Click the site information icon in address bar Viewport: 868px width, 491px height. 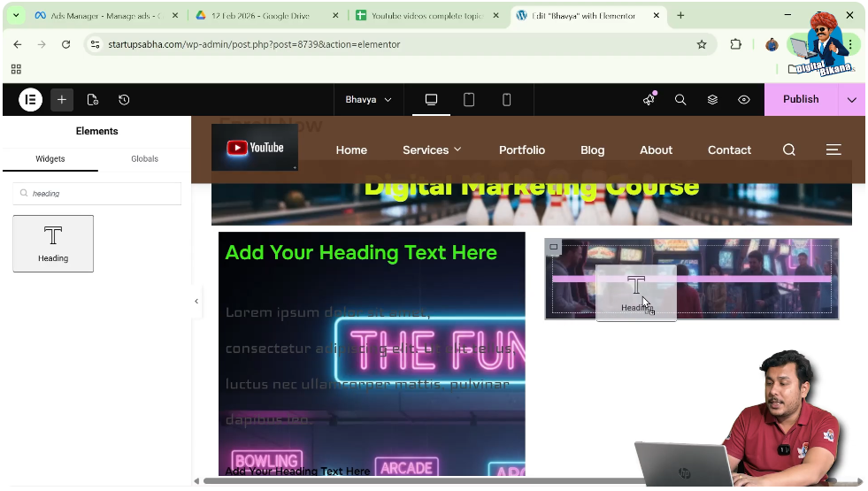(96, 44)
